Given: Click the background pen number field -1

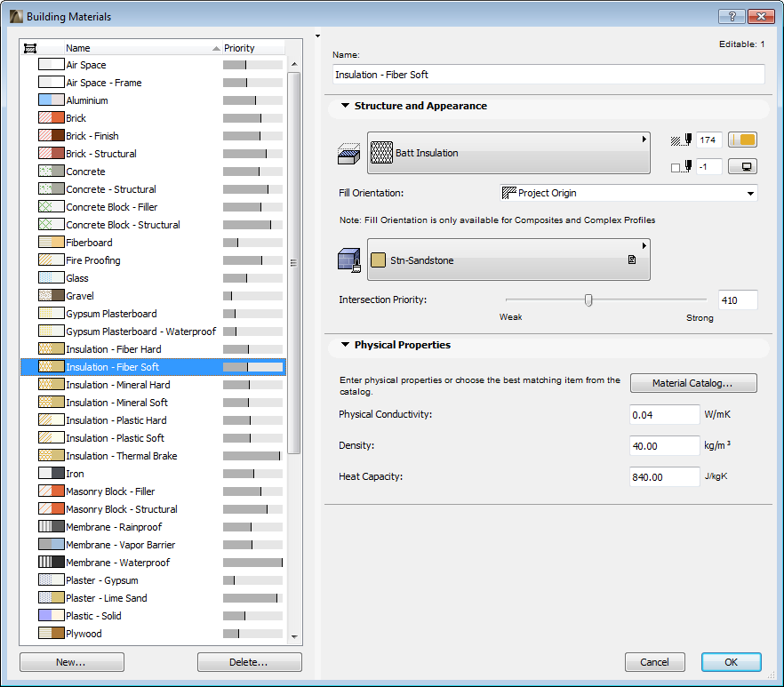Looking at the screenshot, I should 709,166.
